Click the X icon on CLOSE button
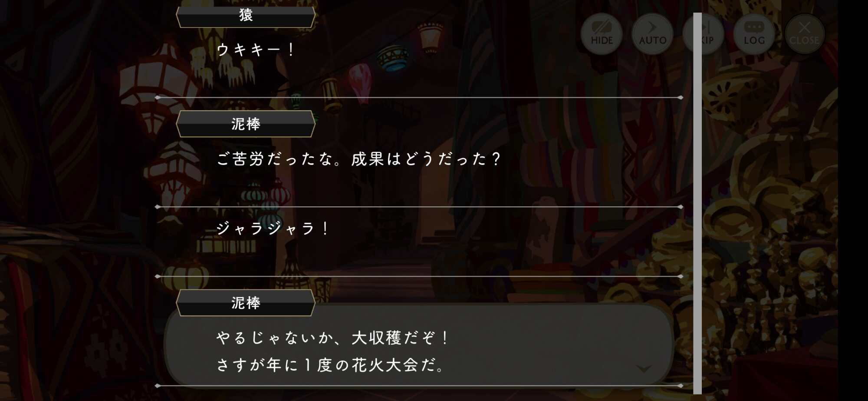868x401 pixels. tap(804, 27)
